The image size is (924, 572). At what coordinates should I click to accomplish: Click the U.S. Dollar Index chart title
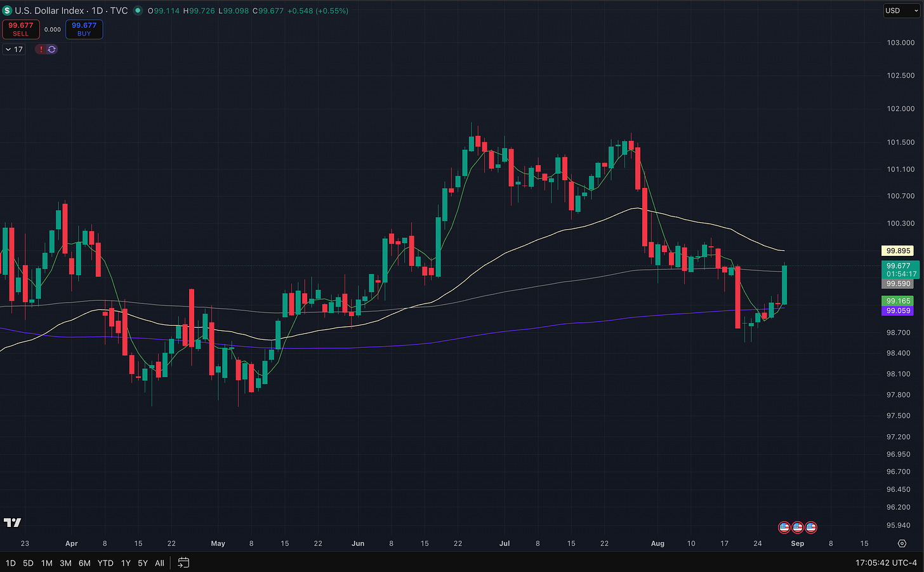71,11
